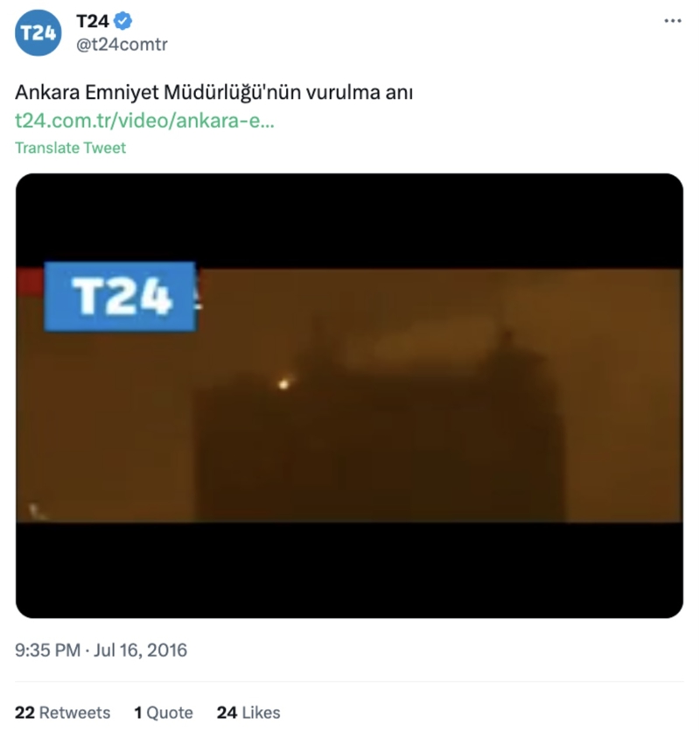Open the @t24comtr handle link

click(122, 45)
